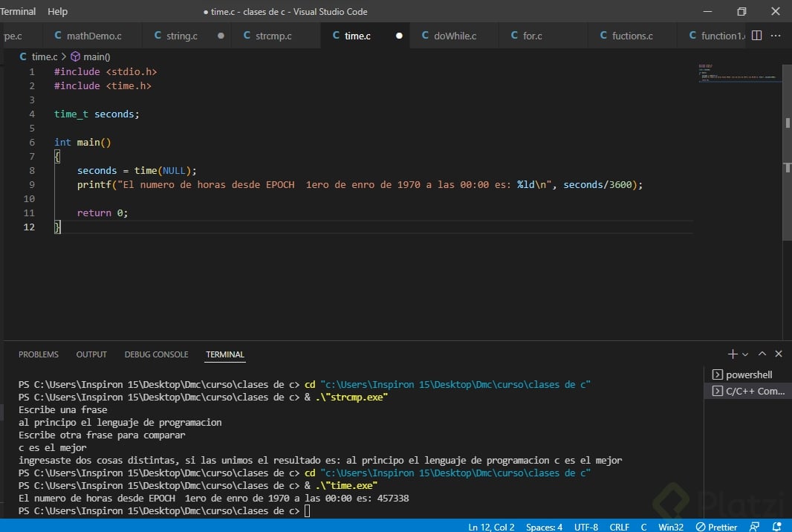Click the Prettier status bar button
792x532 pixels.
tap(716, 527)
